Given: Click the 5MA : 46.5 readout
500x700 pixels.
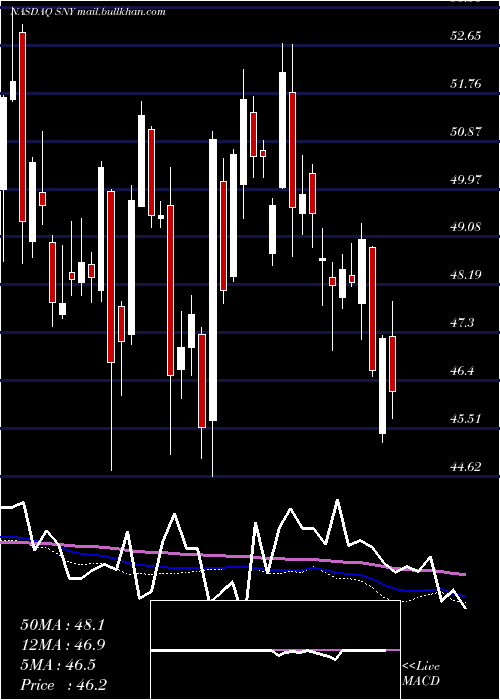Looking at the screenshot, I should [58, 665].
